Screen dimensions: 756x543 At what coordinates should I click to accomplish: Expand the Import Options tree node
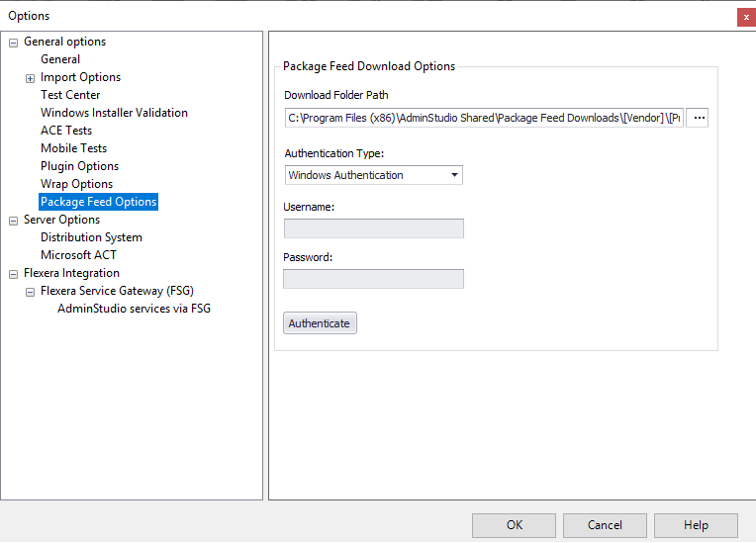coord(30,78)
